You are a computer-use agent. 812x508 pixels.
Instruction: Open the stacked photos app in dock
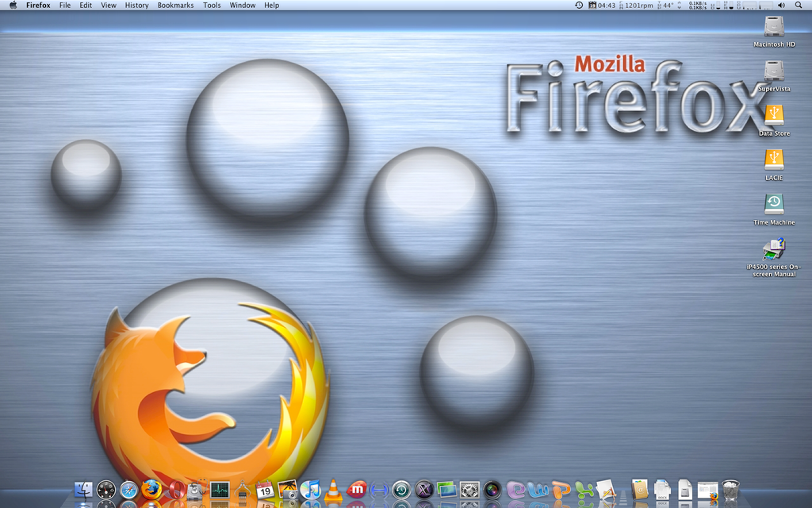tap(446, 489)
